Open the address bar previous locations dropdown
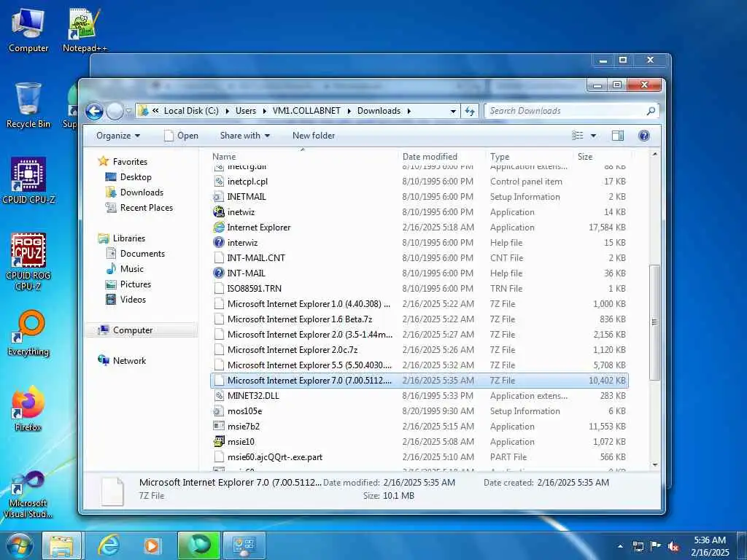Screen dimensions: 747x560 [x=453, y=111]
